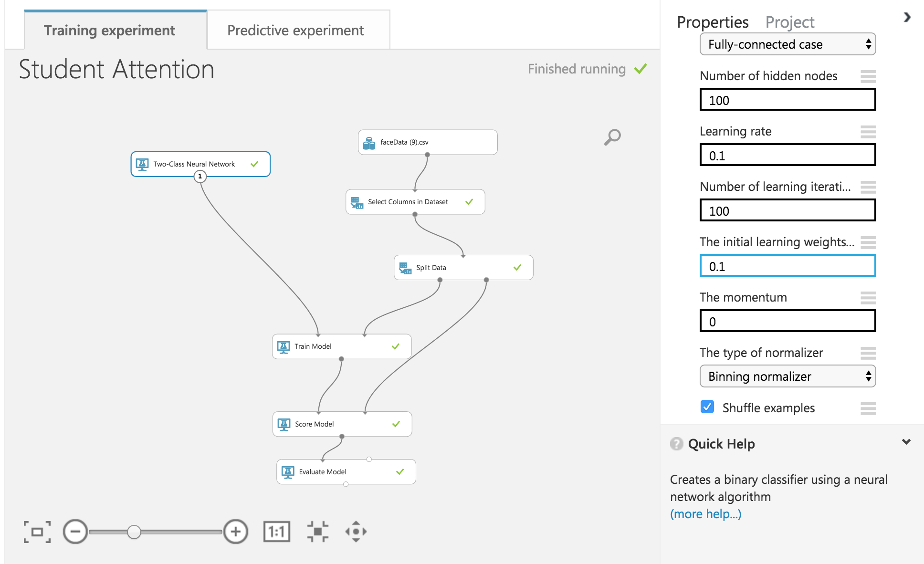Open the more help link
The width and height of the screenshot is (924, 564).
tap(705, 514)
